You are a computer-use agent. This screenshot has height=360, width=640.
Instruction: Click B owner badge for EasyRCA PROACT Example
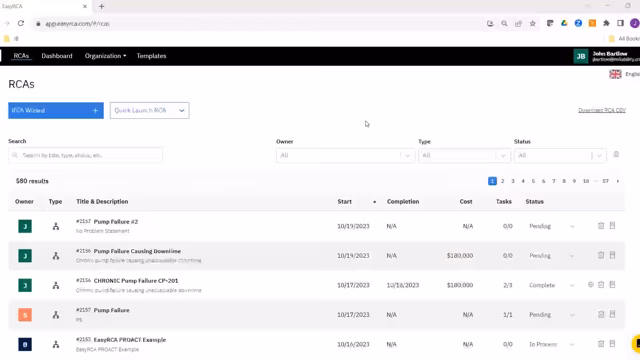tap(25, 344)
